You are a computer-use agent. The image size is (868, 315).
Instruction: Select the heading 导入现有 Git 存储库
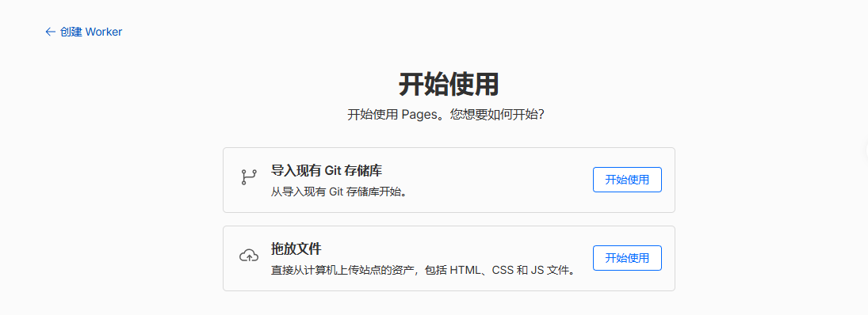[x=327, y=170]
